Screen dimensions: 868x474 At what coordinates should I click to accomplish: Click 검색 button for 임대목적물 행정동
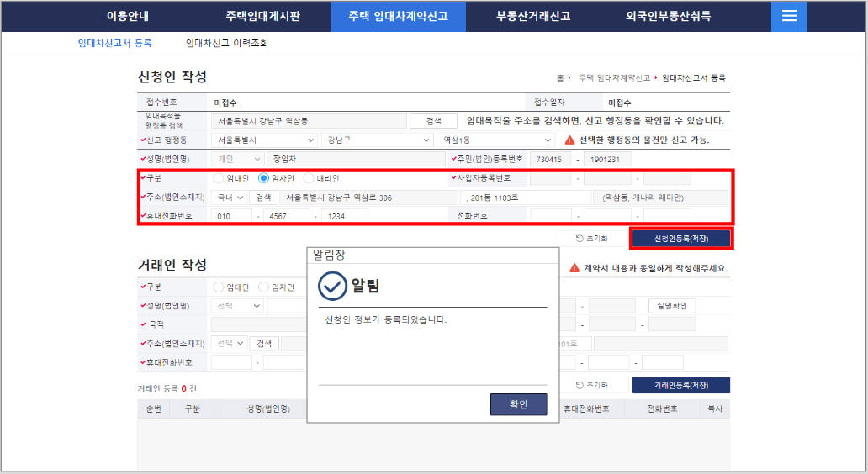coord(433,121)
